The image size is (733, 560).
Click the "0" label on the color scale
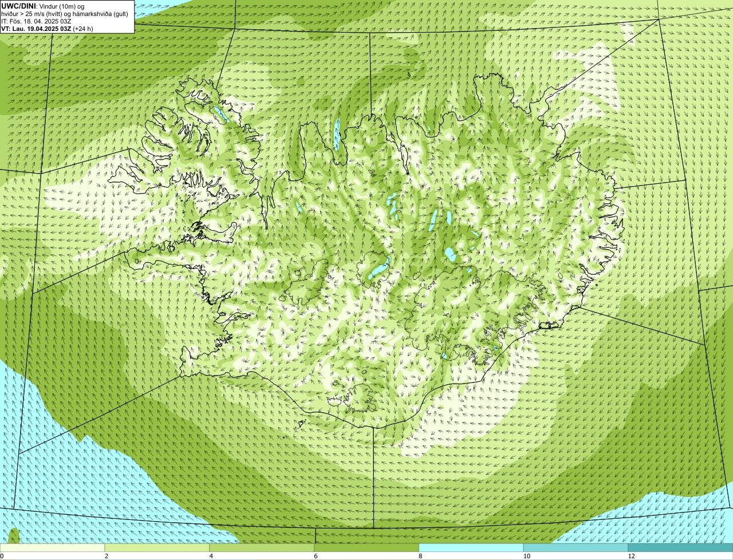(2, 556)
